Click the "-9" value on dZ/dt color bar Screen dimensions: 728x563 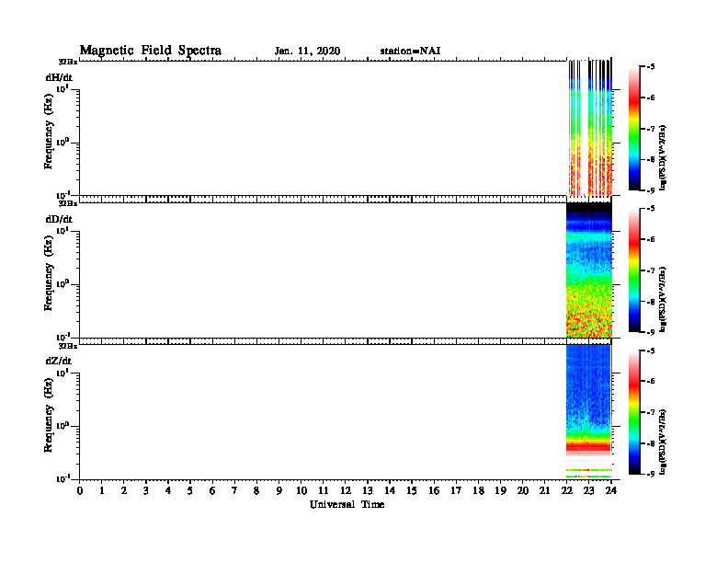651,474
